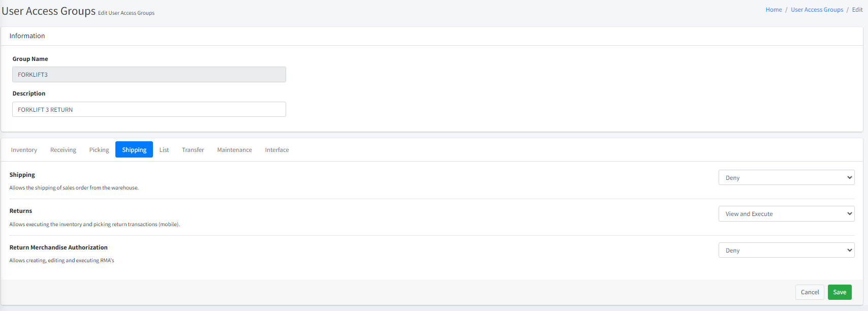Open the Shipping permission dropdown
The image size is (868, 311).
click(x=786, y=178)
